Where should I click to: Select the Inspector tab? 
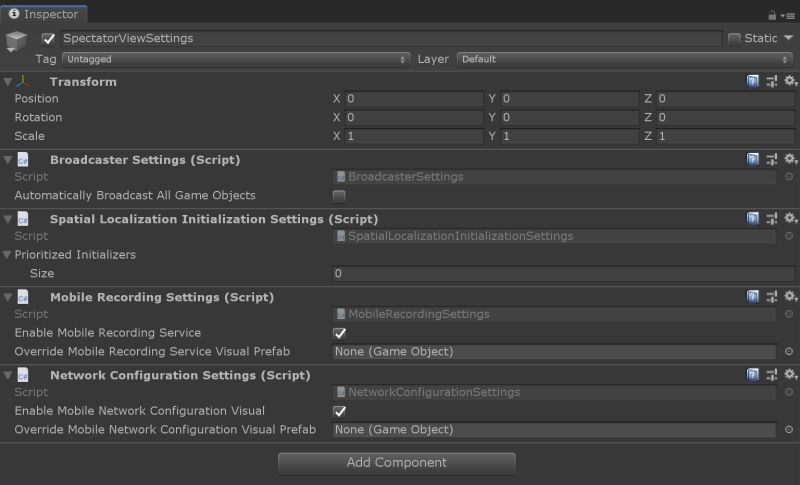44,14
